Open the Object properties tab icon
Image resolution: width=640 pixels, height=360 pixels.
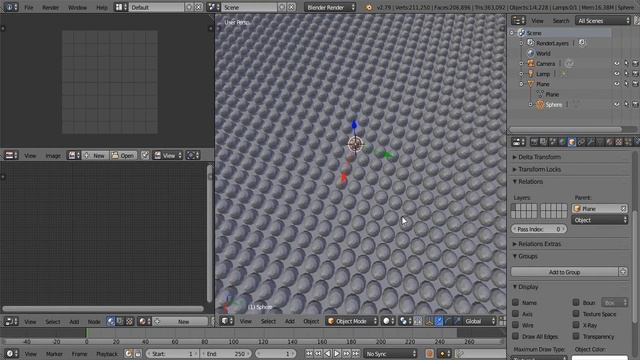pos(572,142)
